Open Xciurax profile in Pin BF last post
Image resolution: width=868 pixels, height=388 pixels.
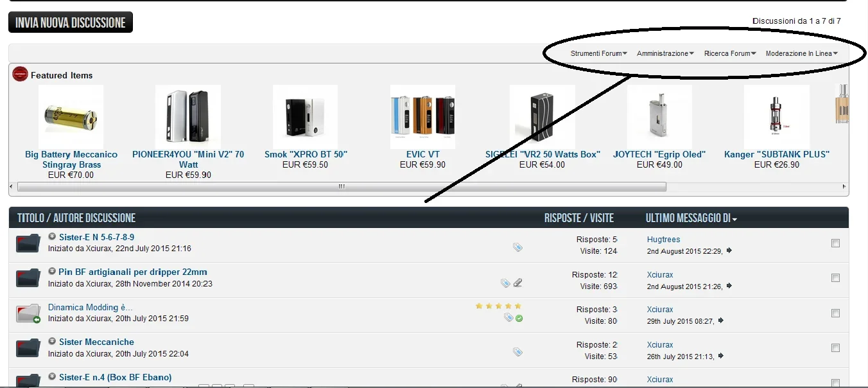tap(660, 275)
